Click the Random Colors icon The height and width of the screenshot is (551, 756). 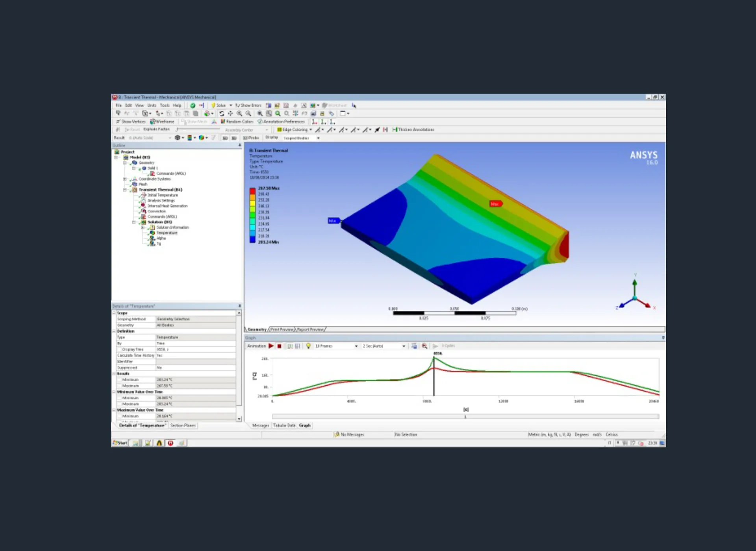223,122
